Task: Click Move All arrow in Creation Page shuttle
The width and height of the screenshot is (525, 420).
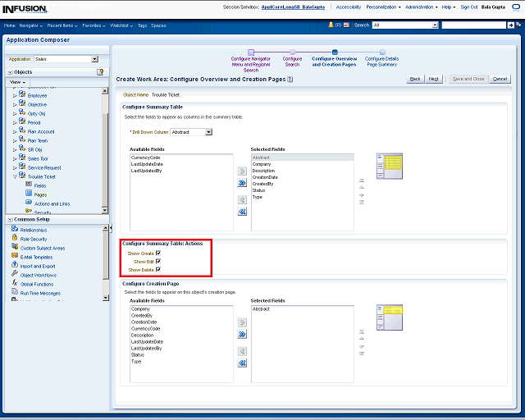Action: pos(242,335)
